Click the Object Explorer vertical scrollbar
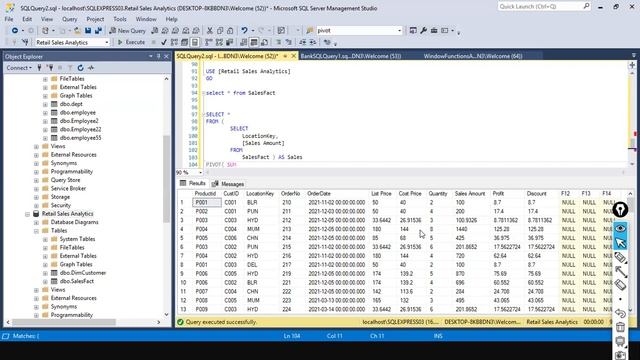The image size is (640, 360). click(x=167, y=196)
